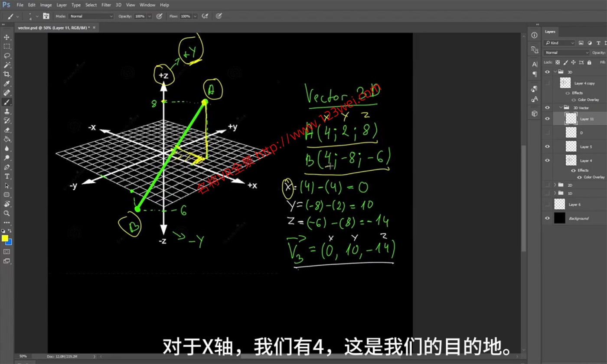Select the Move tool

[x=6, y=37]
